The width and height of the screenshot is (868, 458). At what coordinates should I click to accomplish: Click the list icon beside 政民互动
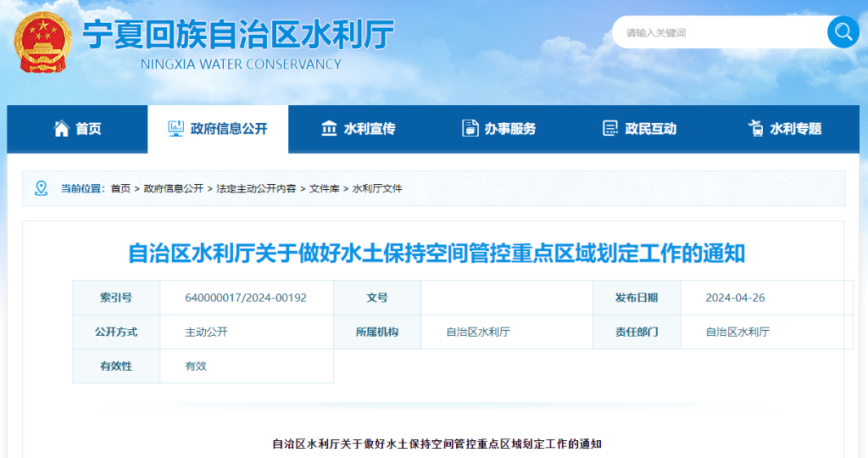pos(610,128)
